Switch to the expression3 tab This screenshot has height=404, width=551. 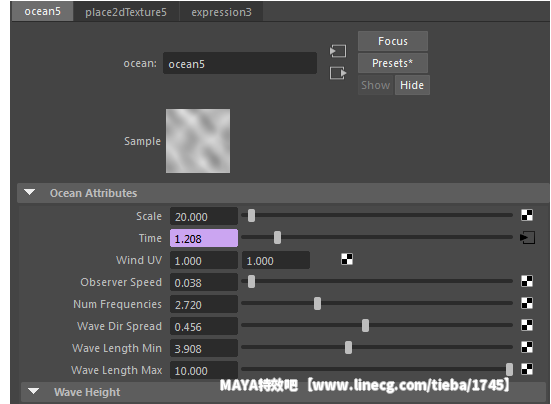221,12
